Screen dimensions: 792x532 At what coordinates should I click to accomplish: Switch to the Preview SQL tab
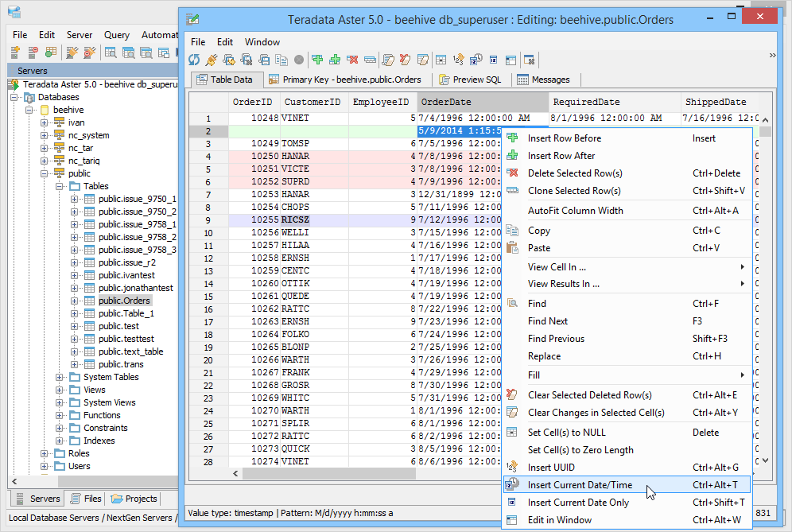tap(471, 80)
